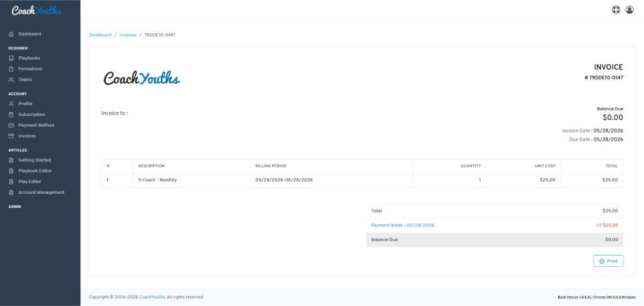This screenshot has height=306, width=644.
Task: Click the '$0.00' balance due amount at top
Action: click(x=613, y=118)
